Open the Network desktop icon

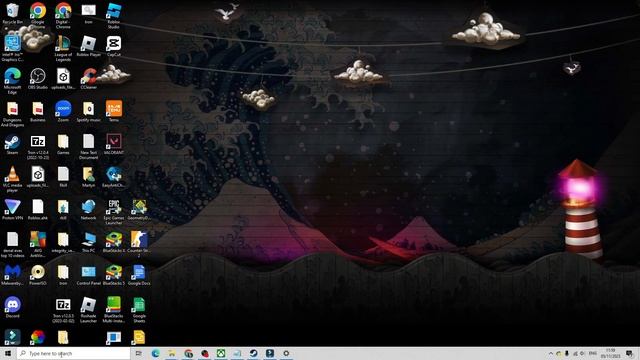point(88,209)
